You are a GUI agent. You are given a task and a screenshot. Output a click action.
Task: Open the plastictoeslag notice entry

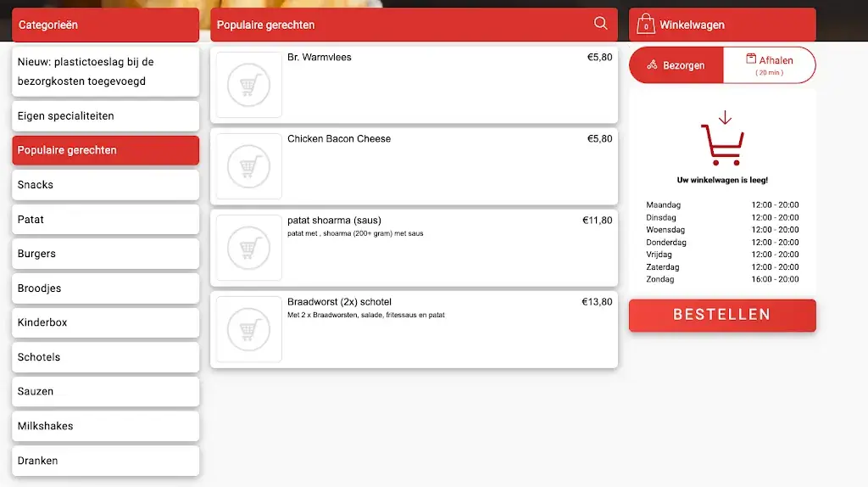[x=105, y=71]
